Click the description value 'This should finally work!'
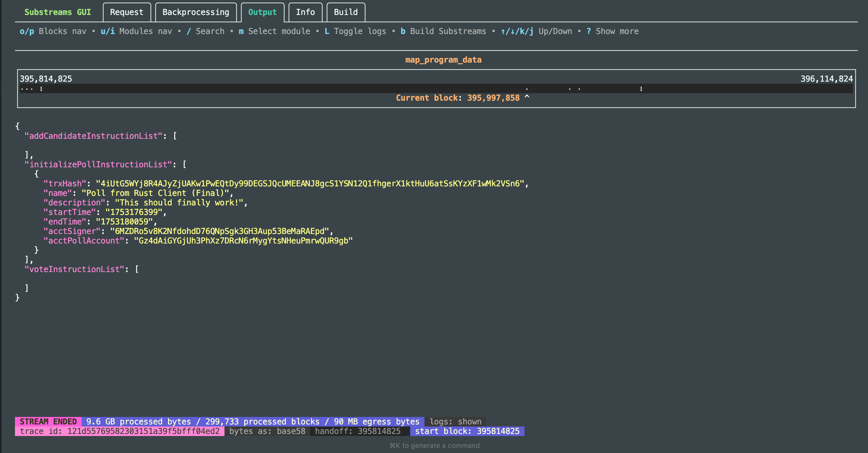The image size is (868, 453). pos(179,203)
